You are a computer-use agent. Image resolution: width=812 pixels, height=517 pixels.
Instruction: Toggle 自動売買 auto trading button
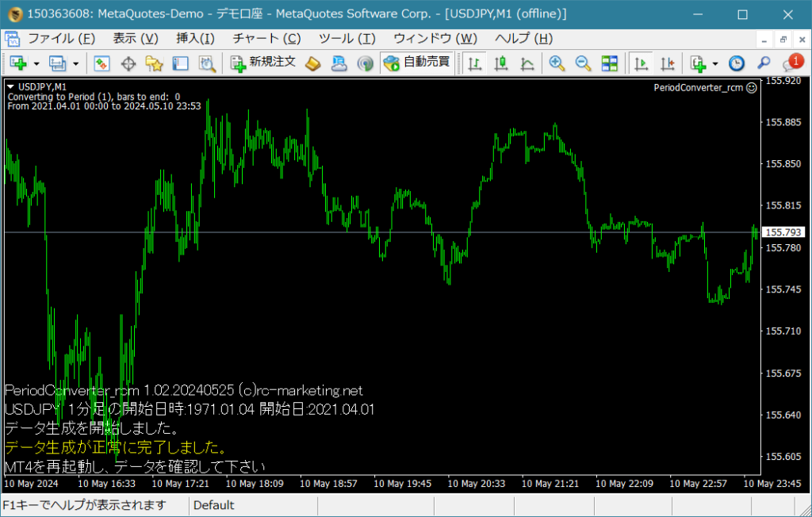417,63
